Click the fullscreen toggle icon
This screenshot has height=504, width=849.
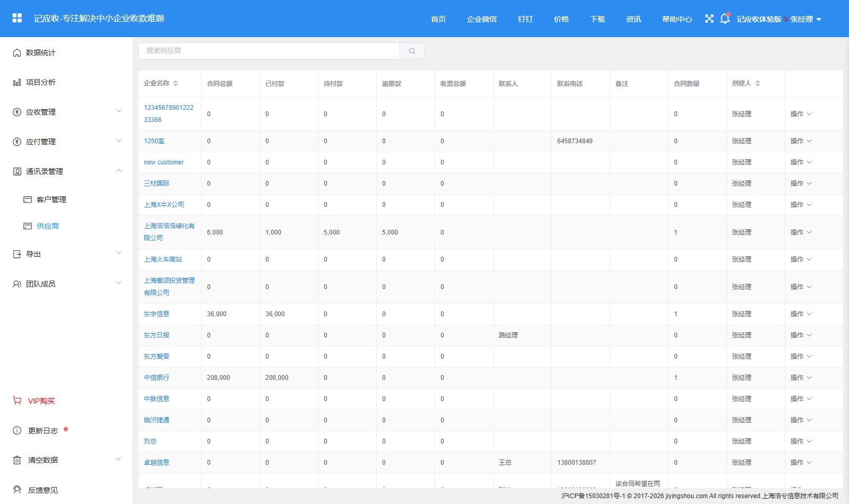click(709, 19)
